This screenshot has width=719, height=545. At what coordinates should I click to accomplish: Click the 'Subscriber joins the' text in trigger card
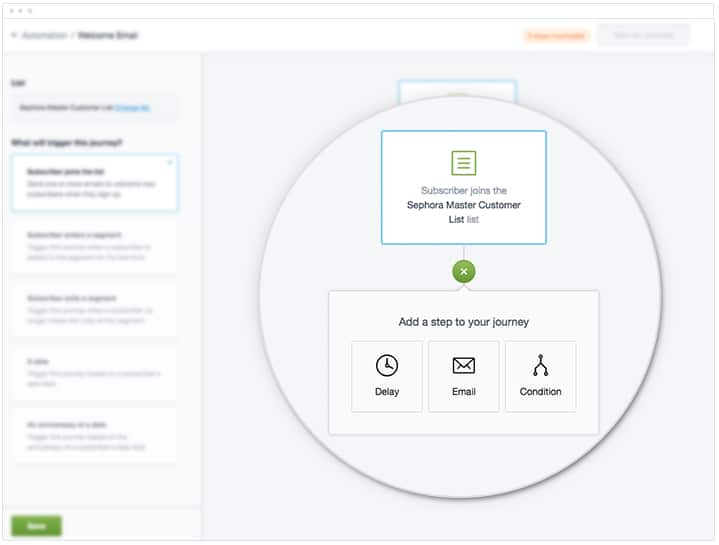pos(464,190)
